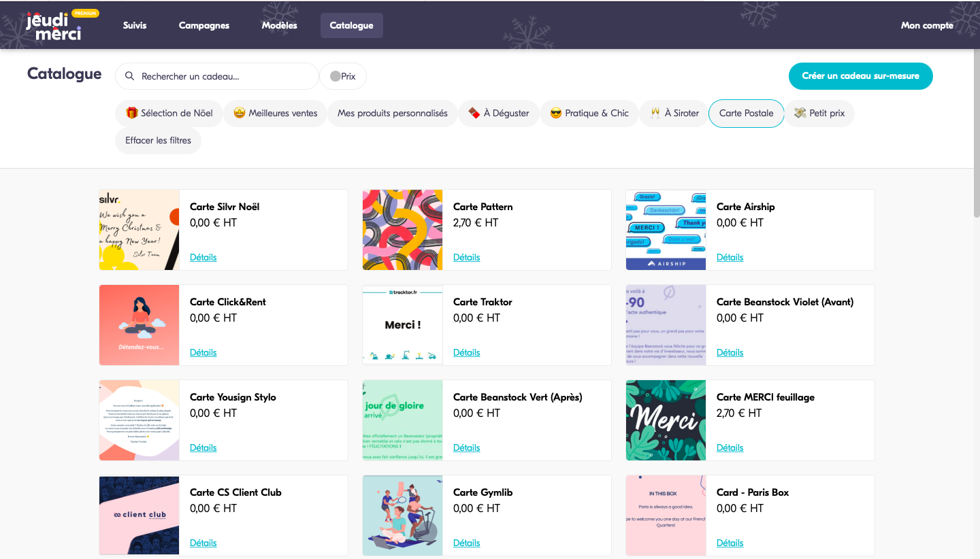Click the Carte Traktor title
The height and width of the screenshot is (559, 980).
[483, 302]
